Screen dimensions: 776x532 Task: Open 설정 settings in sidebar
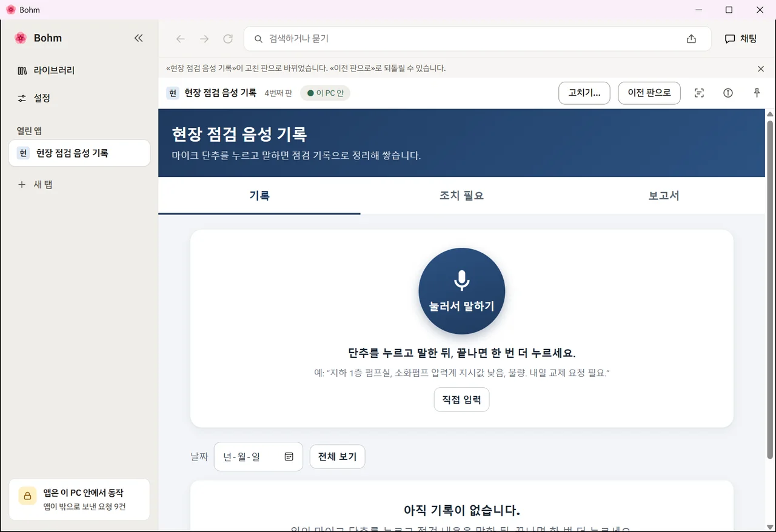click(79, 98)
